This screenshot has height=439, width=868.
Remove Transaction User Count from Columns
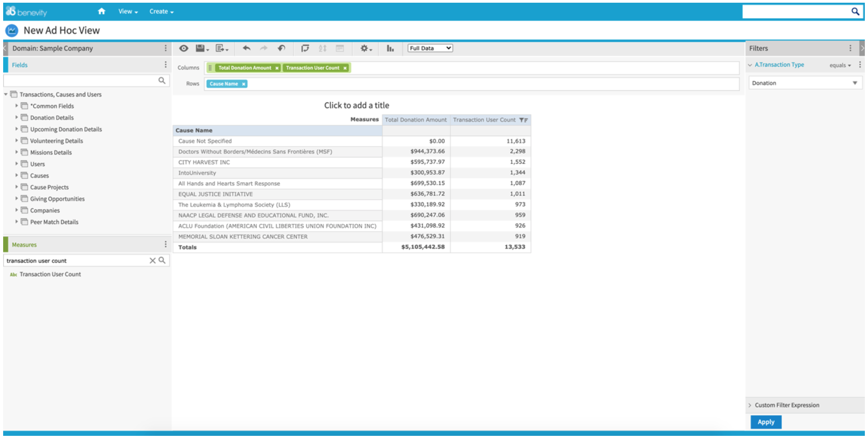[345, 68]
